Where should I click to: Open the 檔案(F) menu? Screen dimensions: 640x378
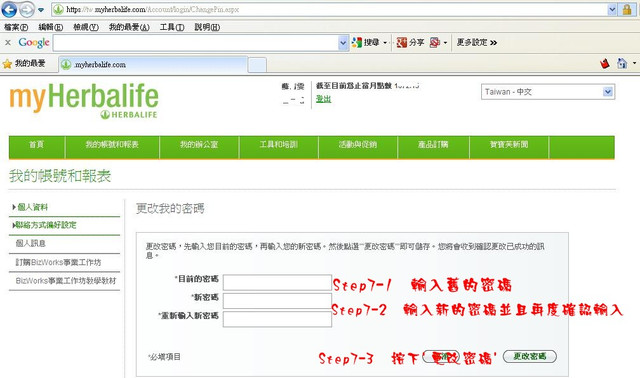tap(16, 27)
